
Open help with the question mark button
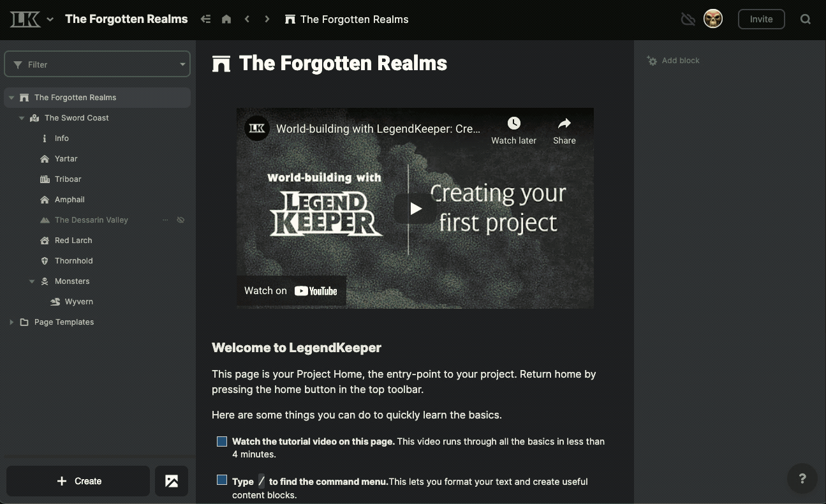coord(802,478)
